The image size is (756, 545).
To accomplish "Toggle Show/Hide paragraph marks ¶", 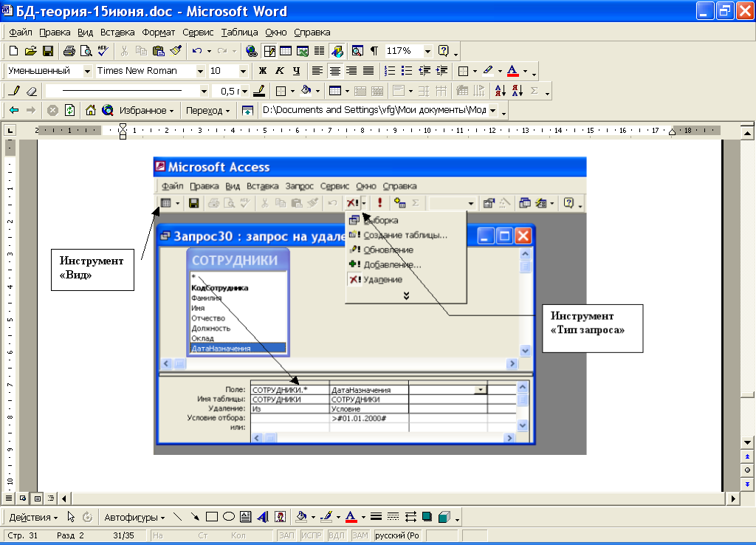I will point(374,51).
